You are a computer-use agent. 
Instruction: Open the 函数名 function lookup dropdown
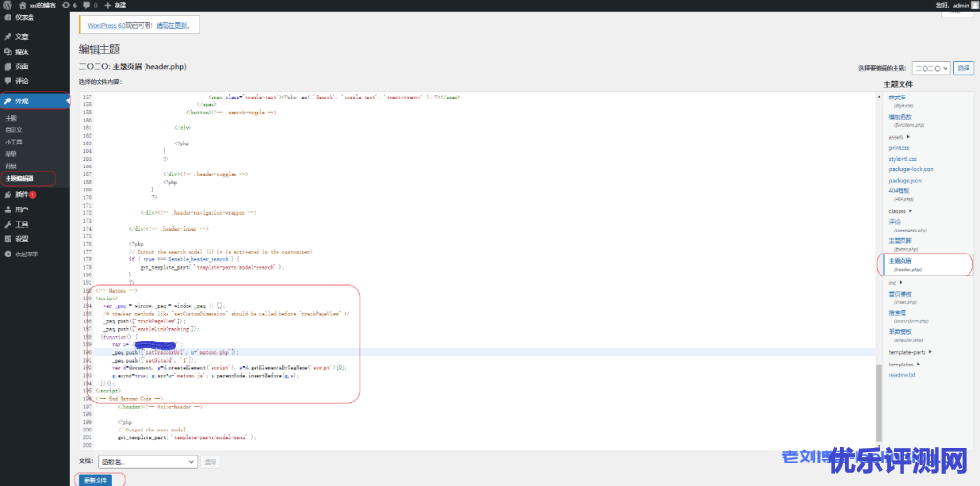coord(147,462)
